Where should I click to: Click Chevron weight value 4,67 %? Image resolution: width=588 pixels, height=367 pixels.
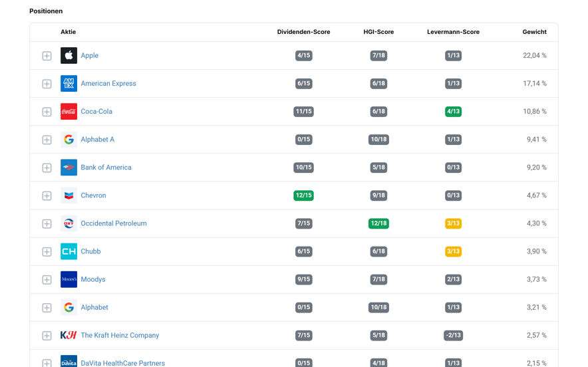[x=537, y=195]
